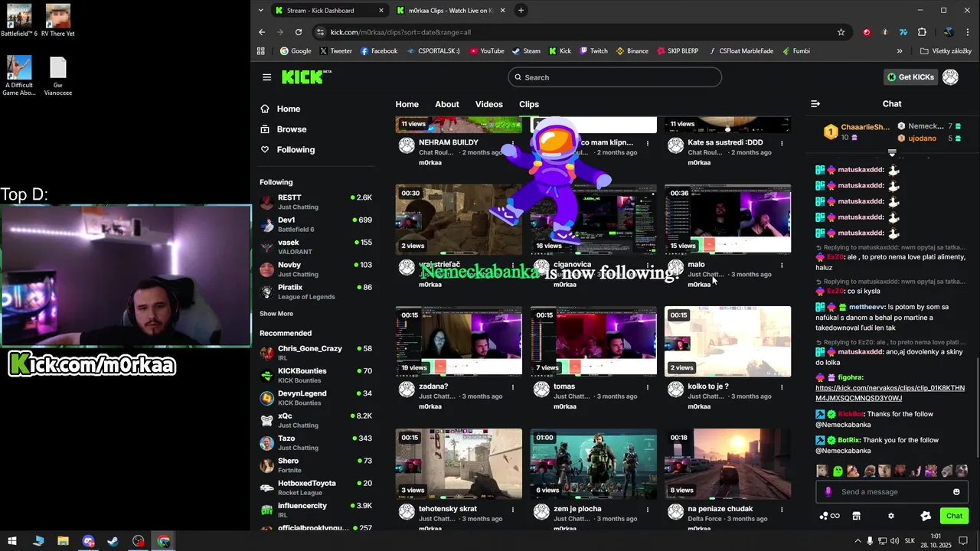Image resolution: width=980 pixels, height=551 pixels.
Task: Expand the tab search dropdown arrow
Action: (x=261, y=10)
